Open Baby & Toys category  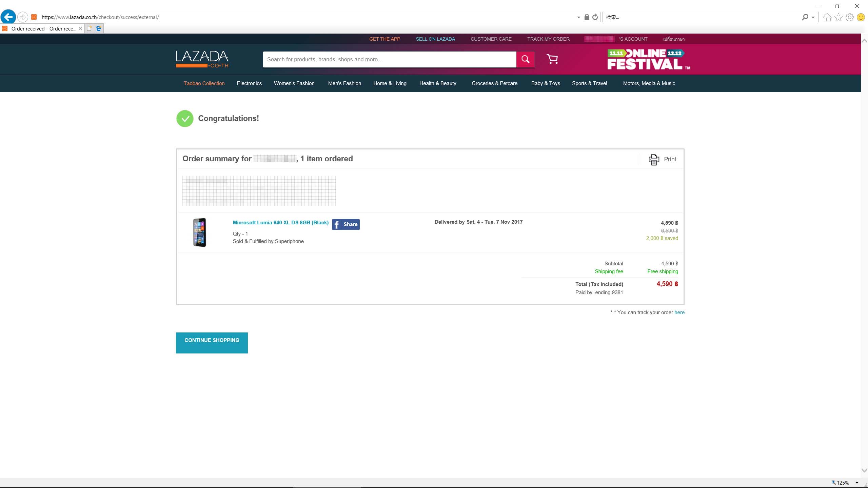(x=546, y=83)
